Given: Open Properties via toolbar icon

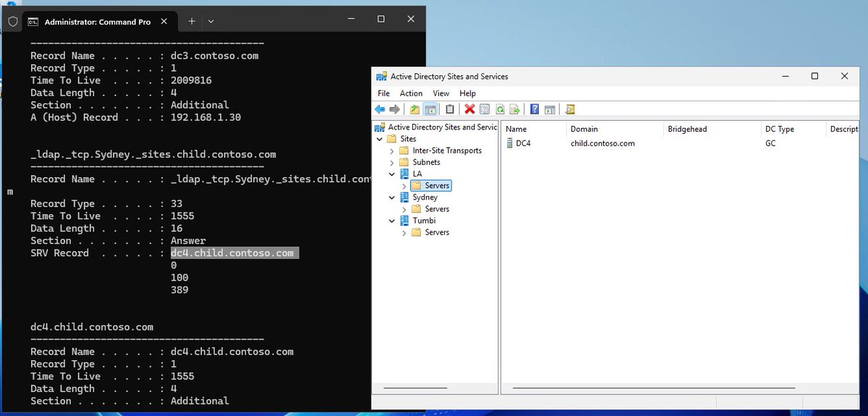Looking at the screenshot, I should 485,109.
